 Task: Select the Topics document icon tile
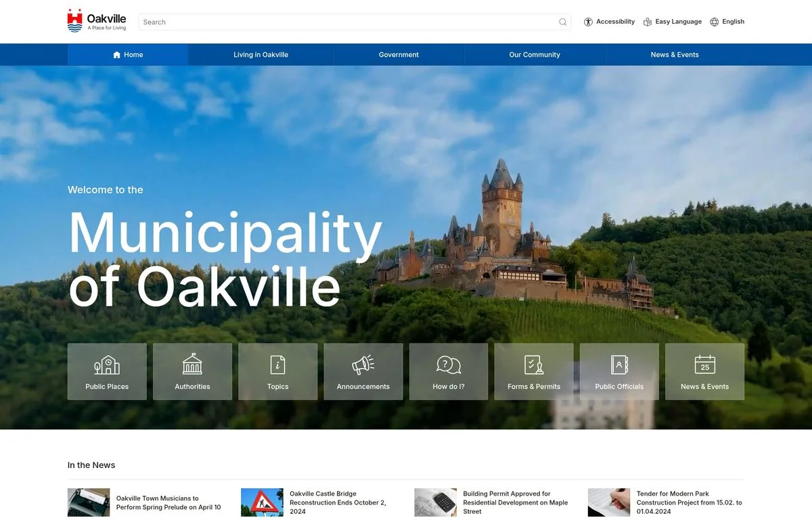click(x=277, y=371)
